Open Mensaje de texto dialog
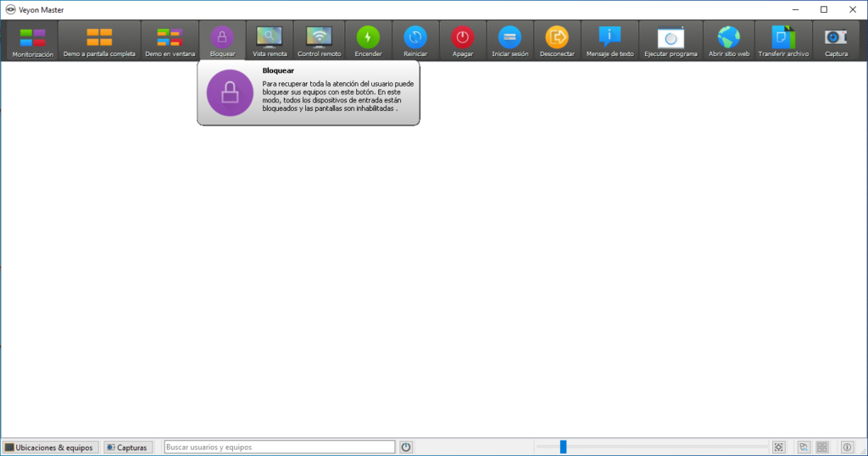868x456 pixels. pos(609,41)
